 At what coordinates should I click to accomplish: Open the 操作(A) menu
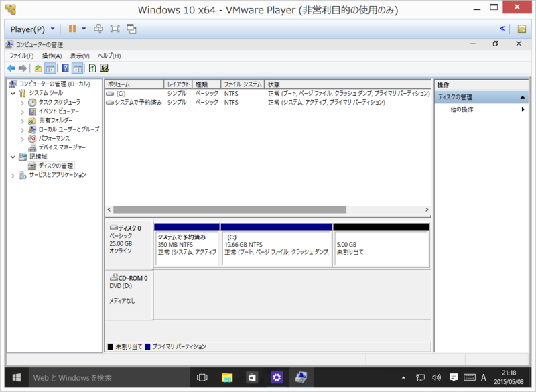tap(52, 56)
